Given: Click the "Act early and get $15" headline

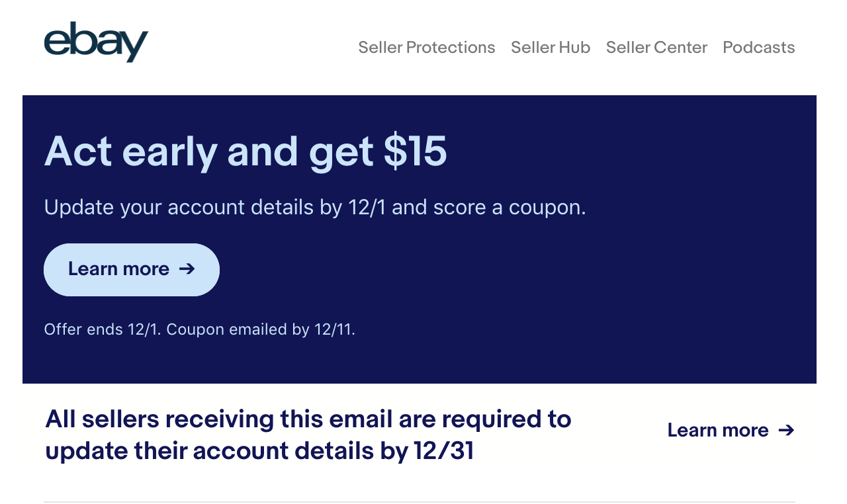Looking at the screenshot, I should click(245, 151).
